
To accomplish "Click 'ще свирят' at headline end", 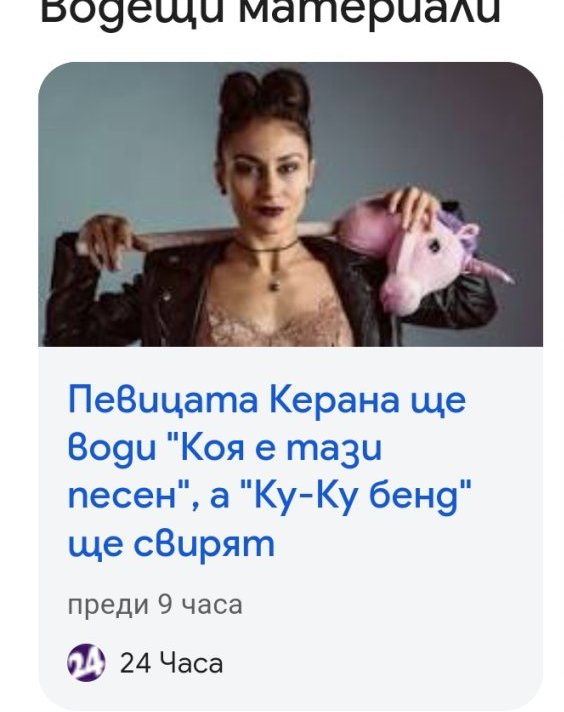I will (x=172, y=545).
